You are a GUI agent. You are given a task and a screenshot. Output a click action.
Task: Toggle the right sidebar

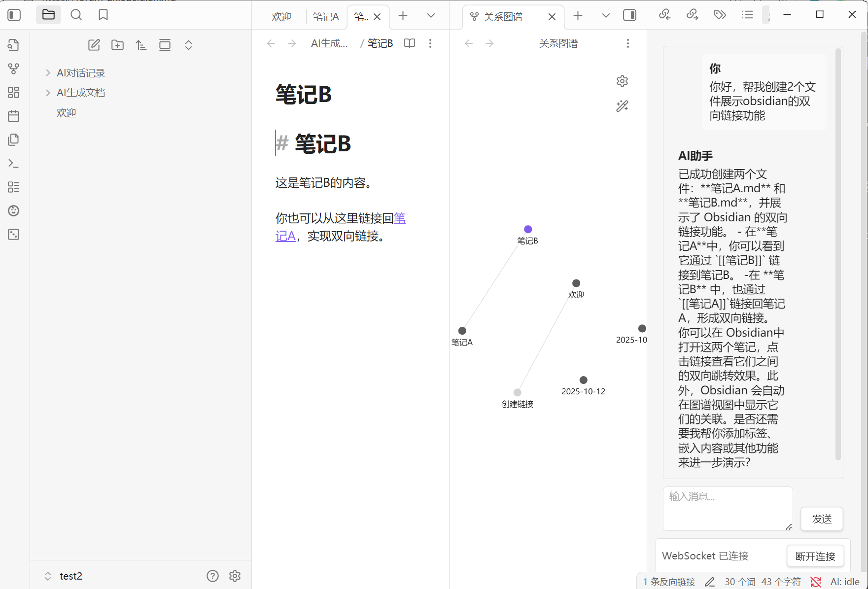(629, 15)
